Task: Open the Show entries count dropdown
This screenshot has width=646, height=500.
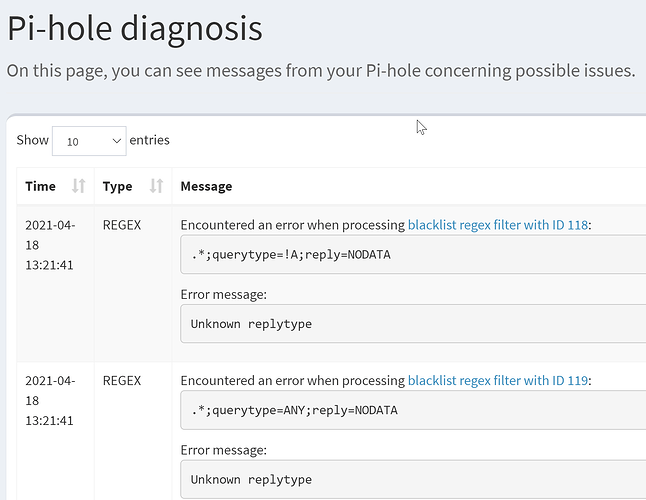Action: 89,141
